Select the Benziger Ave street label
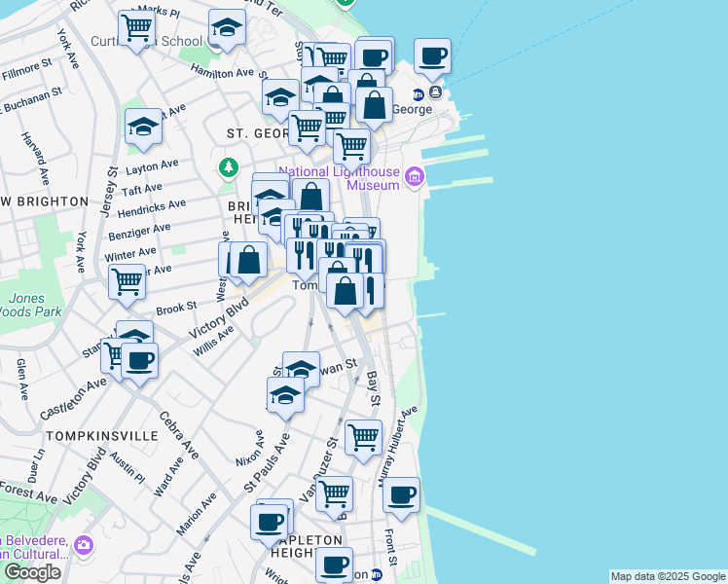728x584 pixels. click(x=139, y=232)
